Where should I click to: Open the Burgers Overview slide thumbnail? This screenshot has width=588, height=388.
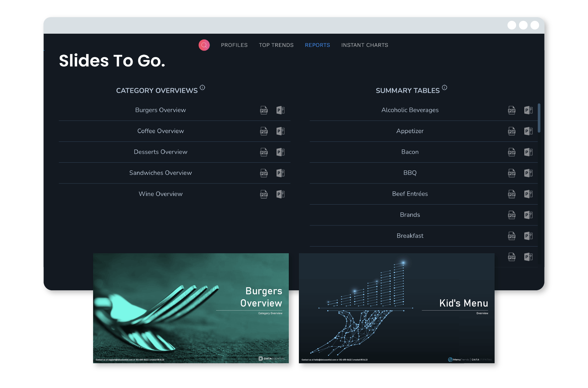coord(191,308)
